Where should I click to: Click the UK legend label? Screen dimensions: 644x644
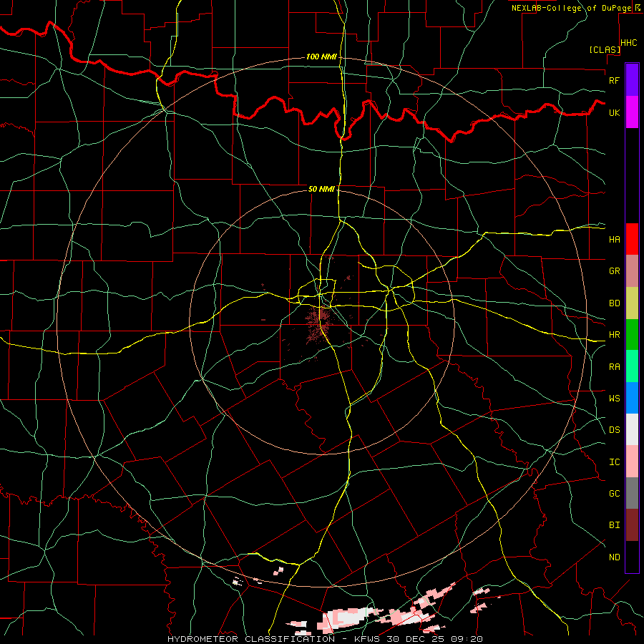pos(614,113)
